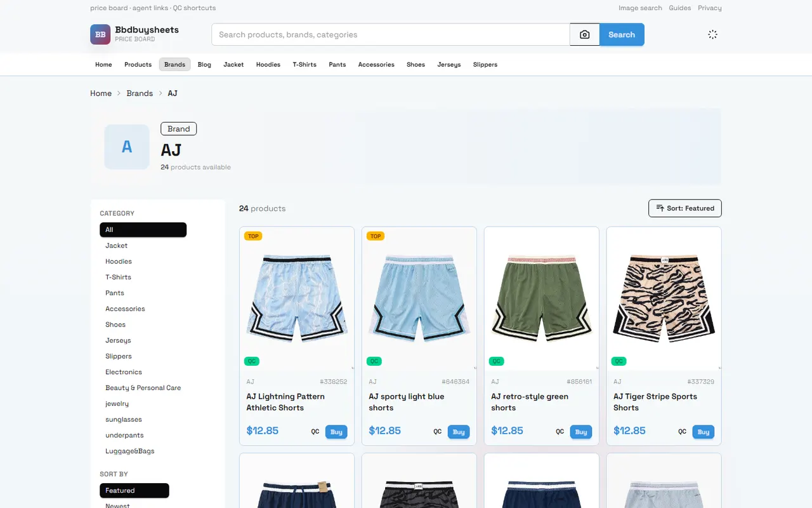This screenshot has height=508, width=812.
Task: Open the Sort: Featured dropdown
Action: 685,208
